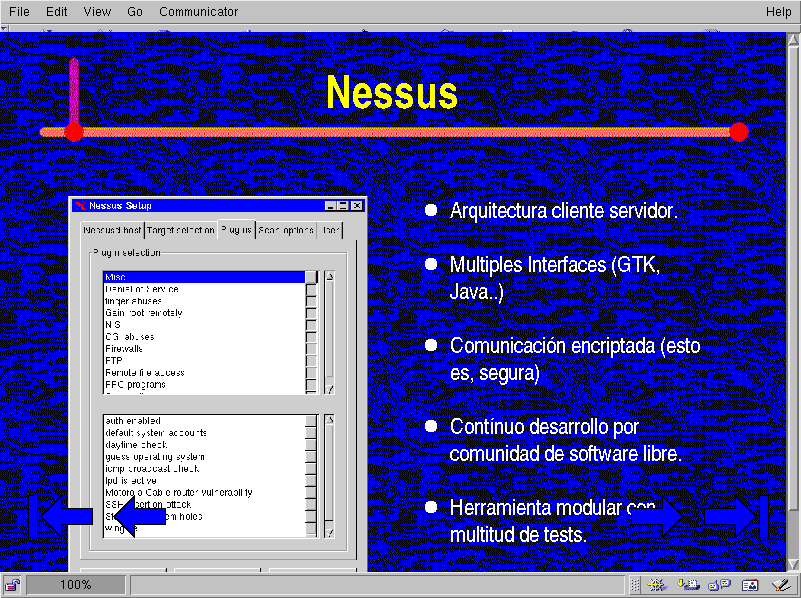Image resolution: width=801 pixels, height=598 pixels.
Task: Select the Target selection tab
Action: [x=181, y=230]
